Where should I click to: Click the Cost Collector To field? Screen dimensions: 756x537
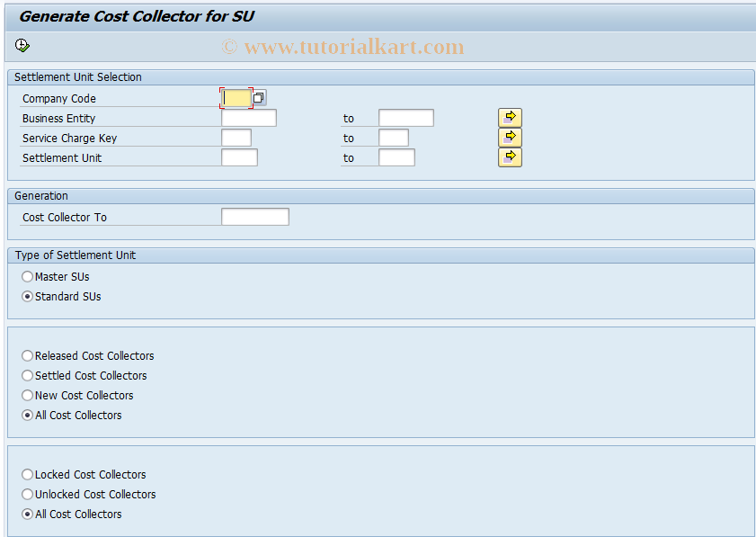[255, 217]
